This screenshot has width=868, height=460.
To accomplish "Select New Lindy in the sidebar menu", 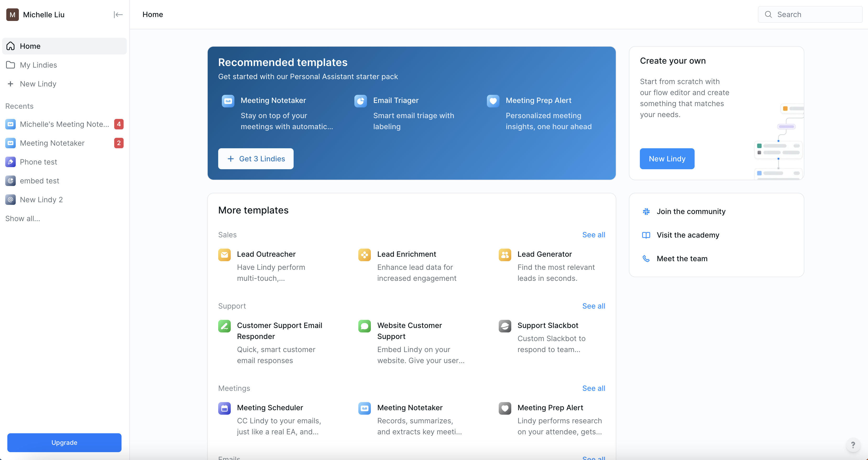I will 38,84.
